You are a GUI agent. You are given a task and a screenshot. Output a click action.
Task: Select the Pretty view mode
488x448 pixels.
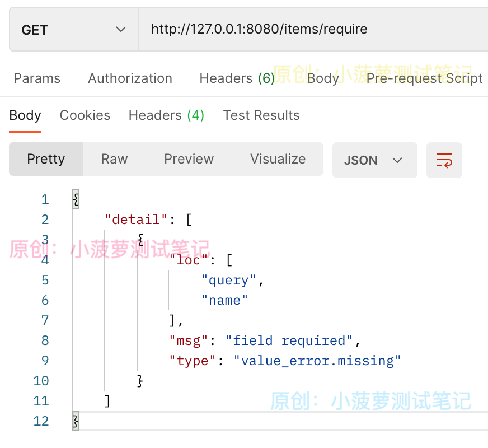[46, 159]
